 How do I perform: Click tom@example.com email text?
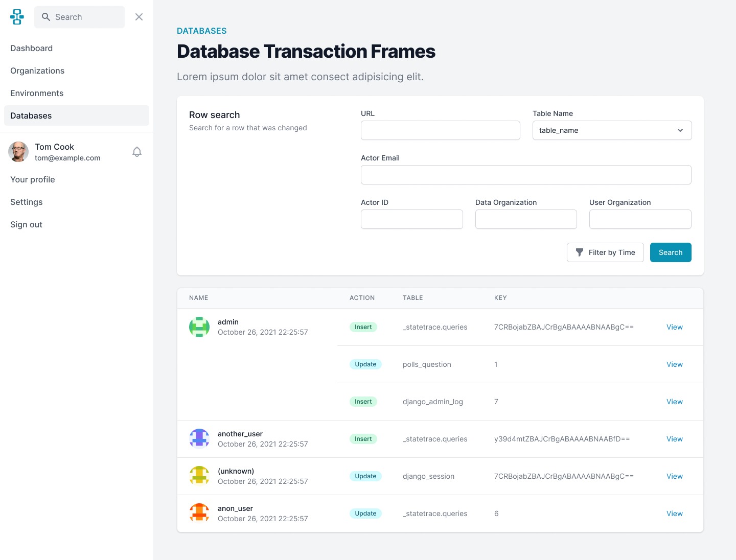tap(67, 158)
